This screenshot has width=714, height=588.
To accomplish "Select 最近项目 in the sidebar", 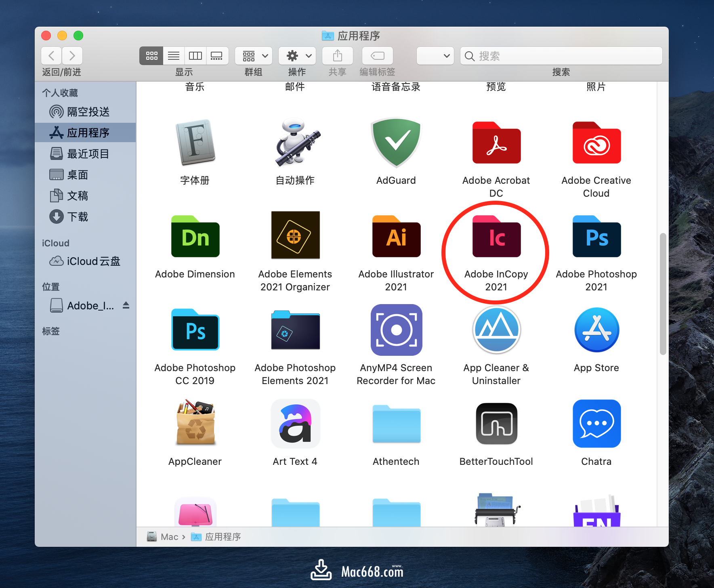I will click(85, 153).
